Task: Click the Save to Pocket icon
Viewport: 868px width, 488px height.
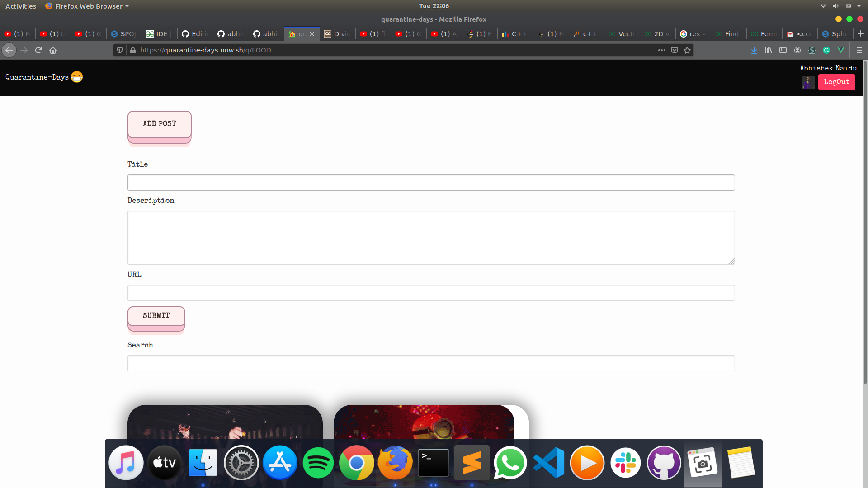Action: [x=675, y=50]
